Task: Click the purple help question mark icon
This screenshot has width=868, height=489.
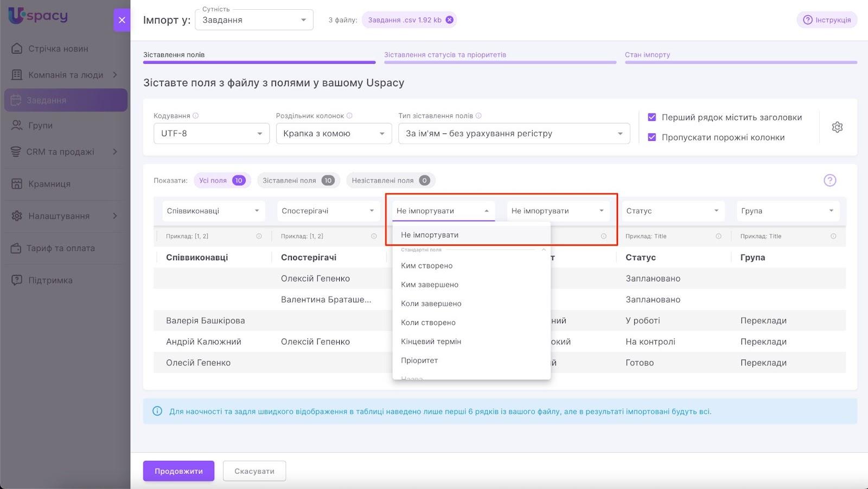Action: click(829, 181)
